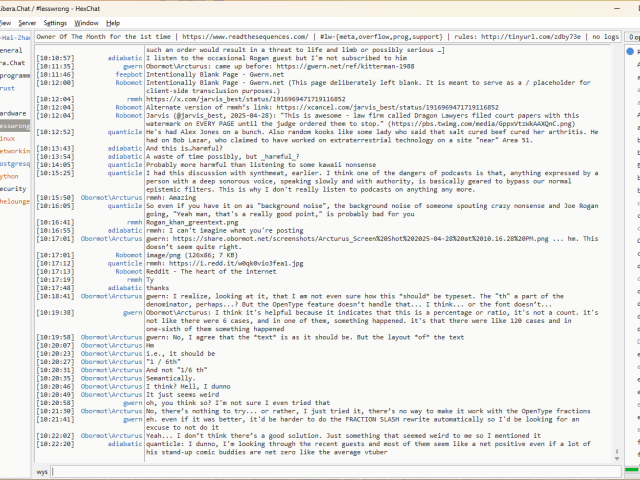The height and width of the screenshot is (480, 640).
Task: Open the Help menu
Action: 113,22
